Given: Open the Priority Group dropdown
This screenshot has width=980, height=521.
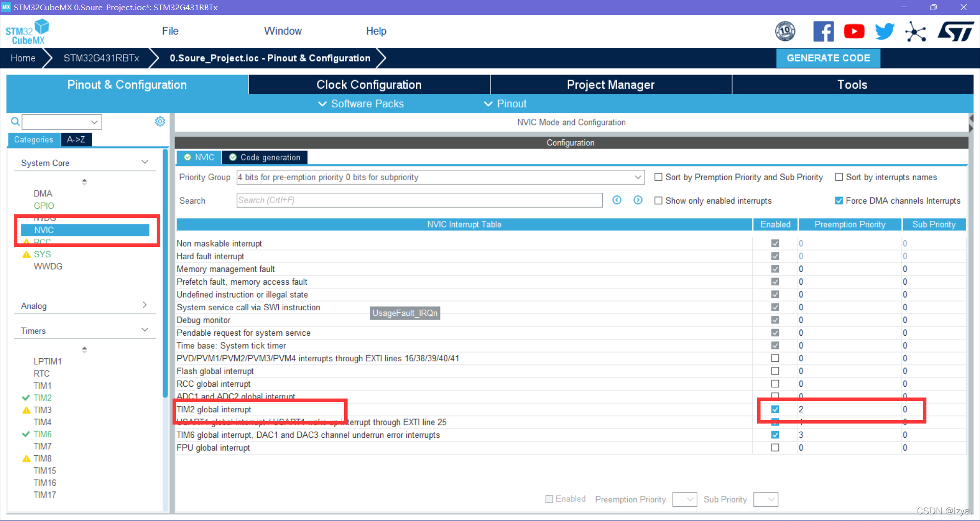Looking at the screenshot, I should point(440,177).
